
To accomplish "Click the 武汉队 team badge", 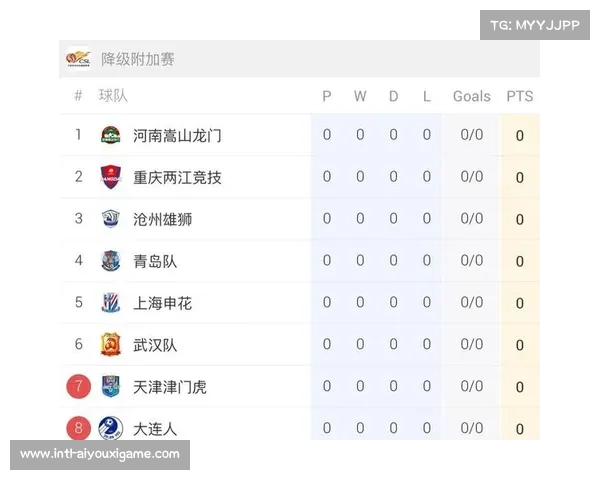I will tap(111, 344).
